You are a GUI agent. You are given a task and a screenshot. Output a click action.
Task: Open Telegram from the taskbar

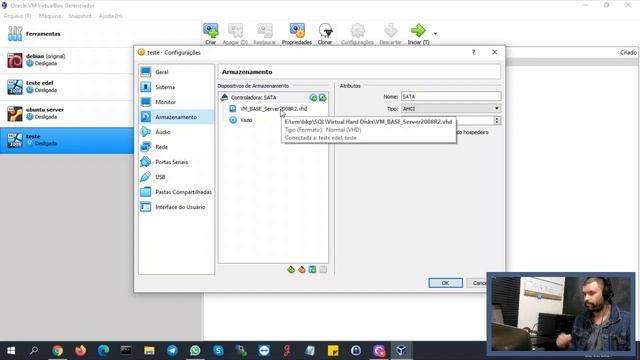[172, 351]
